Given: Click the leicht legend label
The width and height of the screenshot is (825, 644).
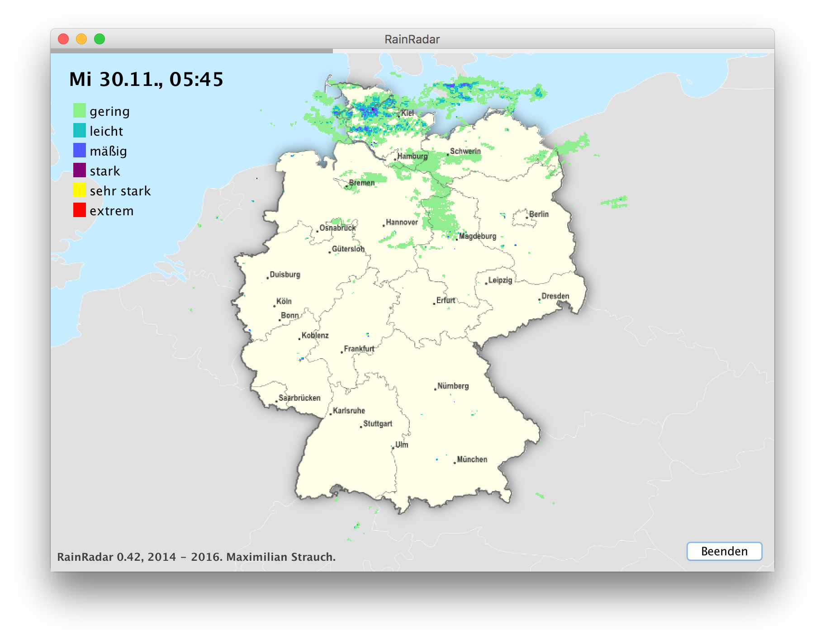Looking at the screenshot, I should (106, 131).
